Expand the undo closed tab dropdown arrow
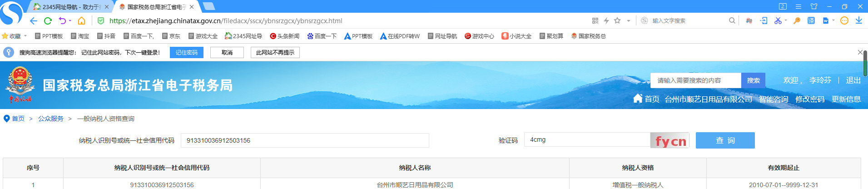 (70, 21)
